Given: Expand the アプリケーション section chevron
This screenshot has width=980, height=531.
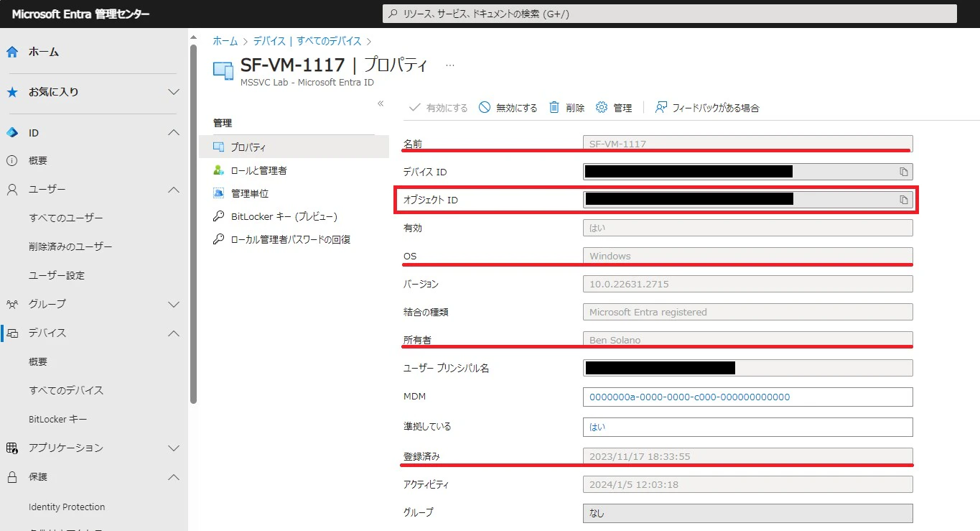Looking at the screenshot, I should [173, 448].
